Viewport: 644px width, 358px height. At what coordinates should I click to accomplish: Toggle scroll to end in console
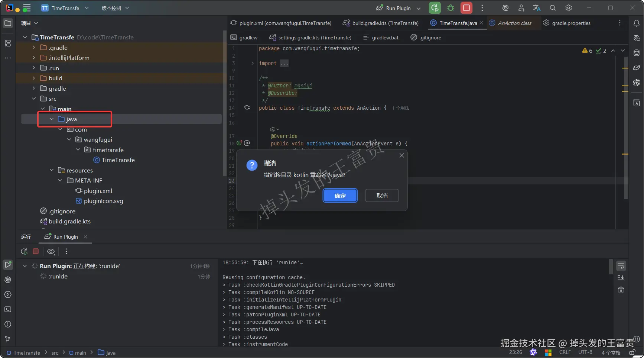coord(621,278)
